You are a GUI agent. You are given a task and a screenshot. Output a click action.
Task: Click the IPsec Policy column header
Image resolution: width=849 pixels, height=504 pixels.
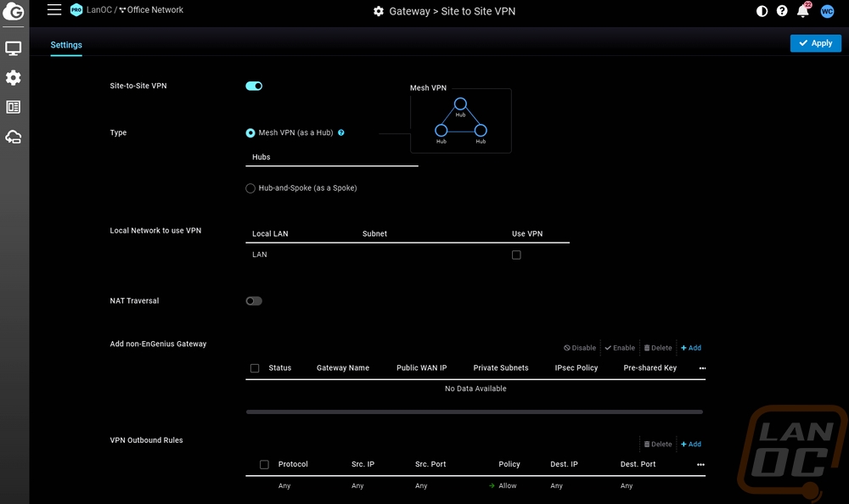pyautogui.click(x=576, y=368)
